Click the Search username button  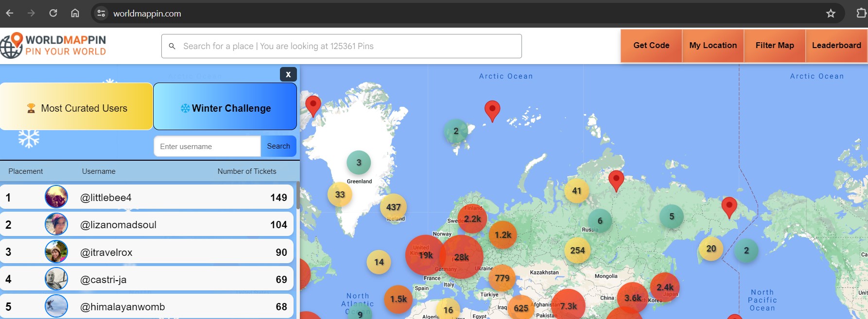pyautogui.click(x=278, y=146)
